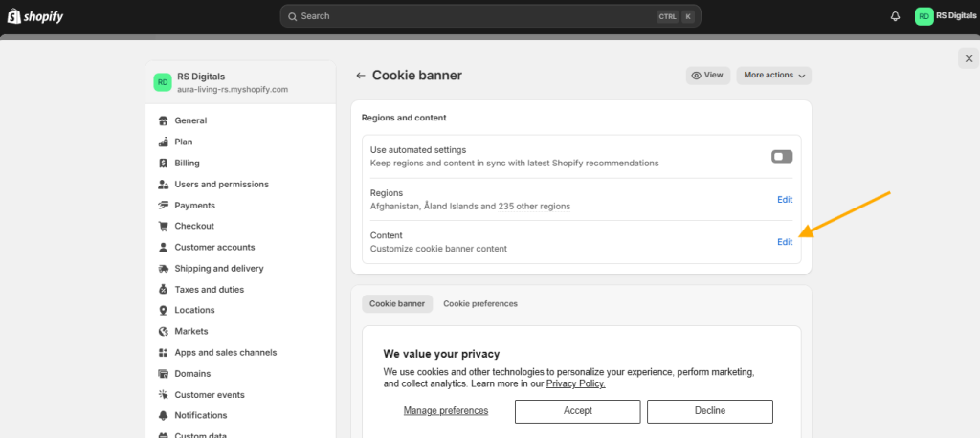Open General settings store icon
Viewport: 980px width, 438px height.
[163, 120]
